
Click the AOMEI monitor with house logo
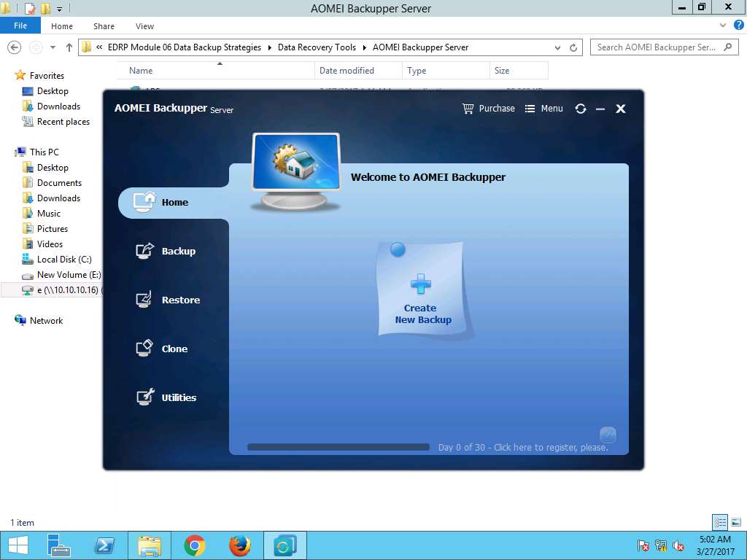point(296,171)
